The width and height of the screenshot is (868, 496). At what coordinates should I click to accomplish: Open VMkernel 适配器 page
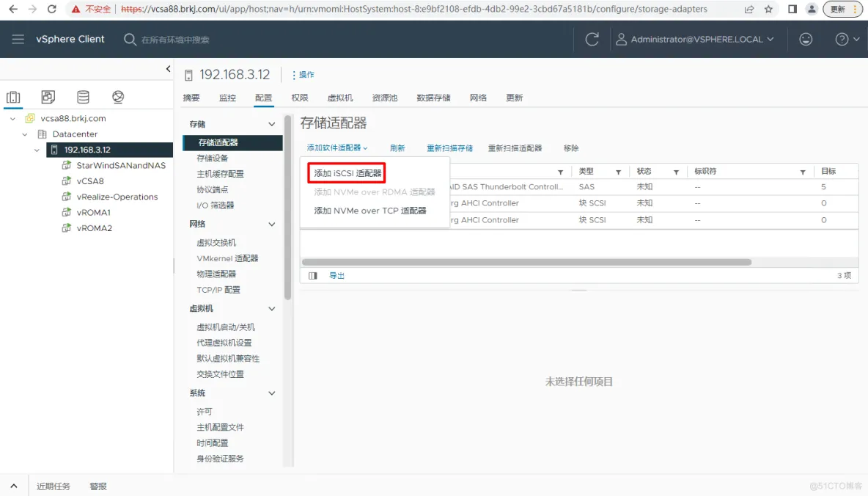(227, 258)
